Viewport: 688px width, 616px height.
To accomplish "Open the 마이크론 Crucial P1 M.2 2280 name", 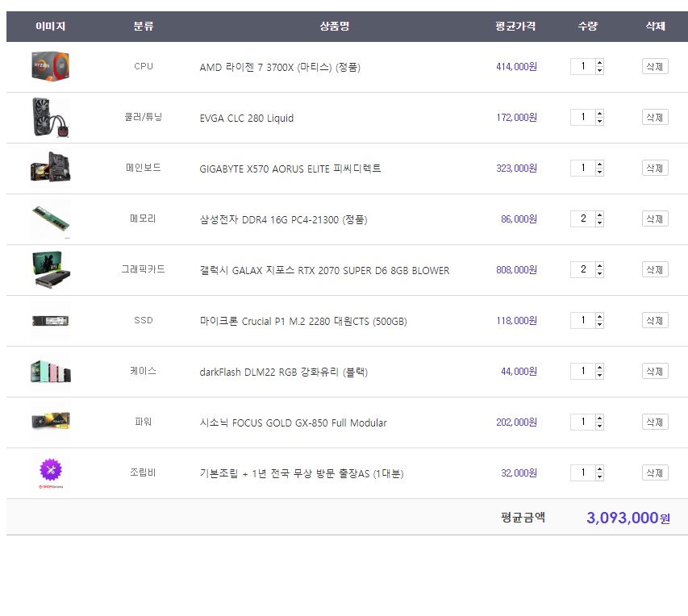I will (x=303, y=321).
